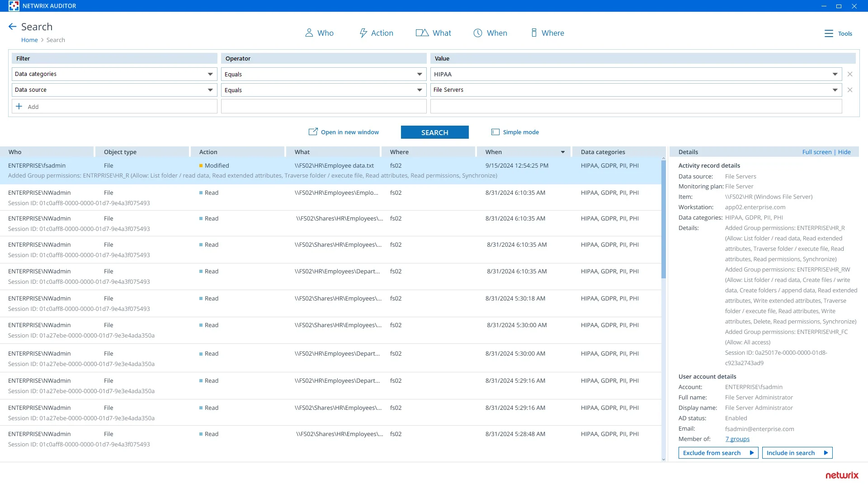Click the Object type column header

142,152
